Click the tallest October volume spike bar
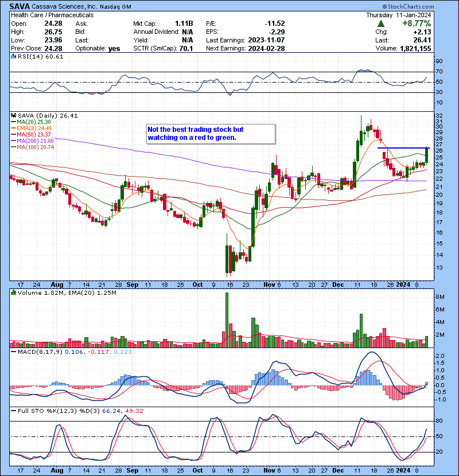The height and width of the screenshot is (476, 459). [227, 320]
